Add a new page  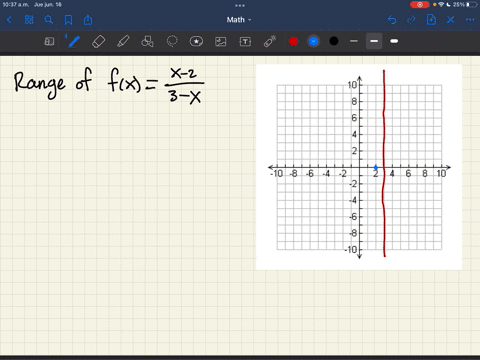[x=431, y=20]
